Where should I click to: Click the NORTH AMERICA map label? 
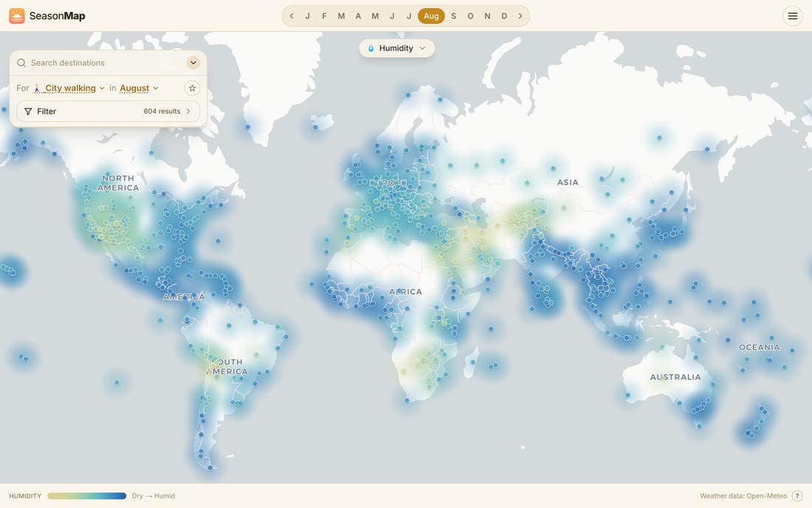click(118, 183)
